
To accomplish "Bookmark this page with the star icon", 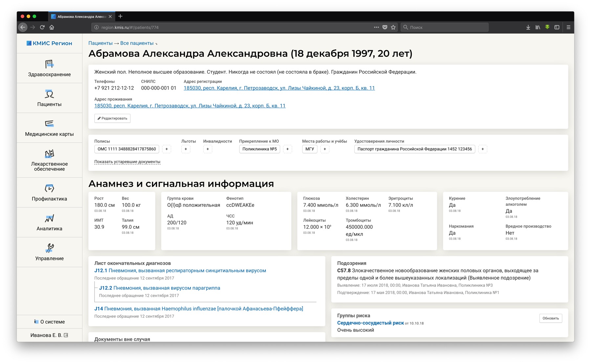I will pos(393,27).
